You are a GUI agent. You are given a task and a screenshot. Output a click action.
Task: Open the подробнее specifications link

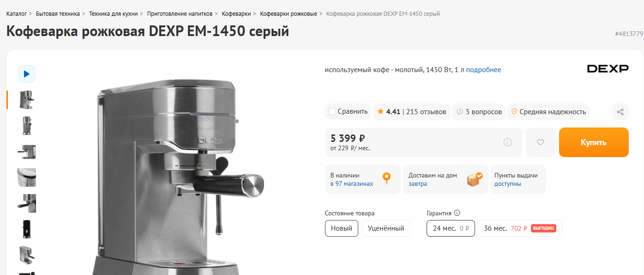point(483,70)
